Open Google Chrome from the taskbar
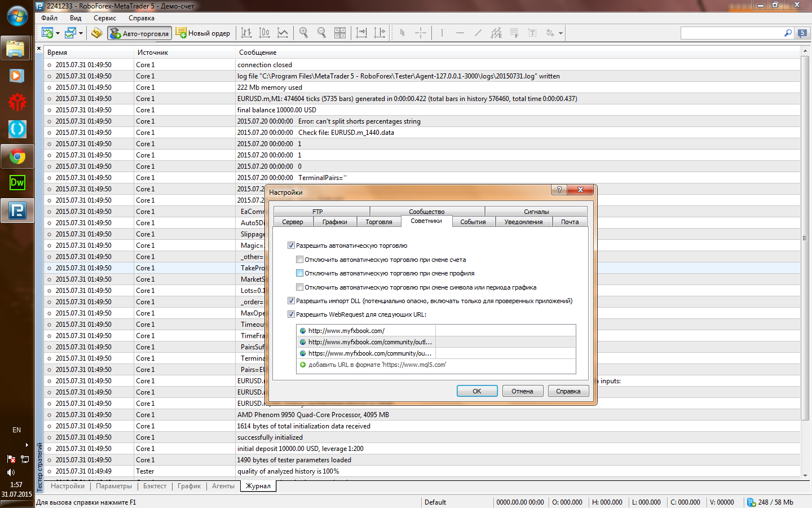 17,156
